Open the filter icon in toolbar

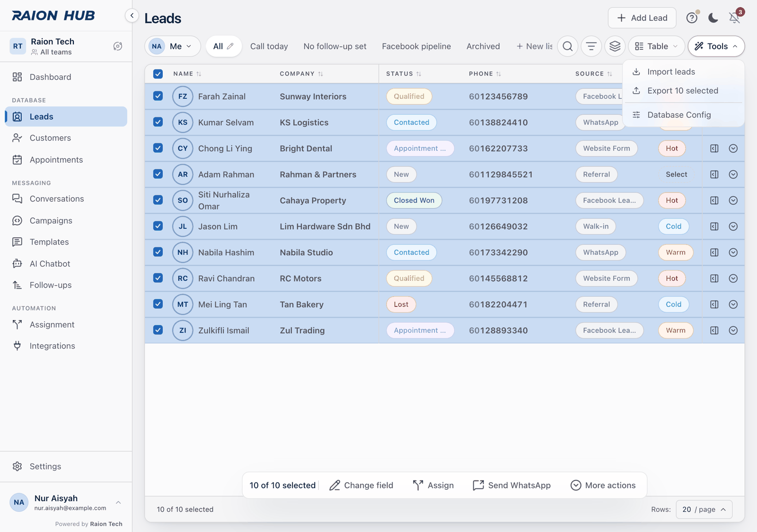tap(591, 46)
